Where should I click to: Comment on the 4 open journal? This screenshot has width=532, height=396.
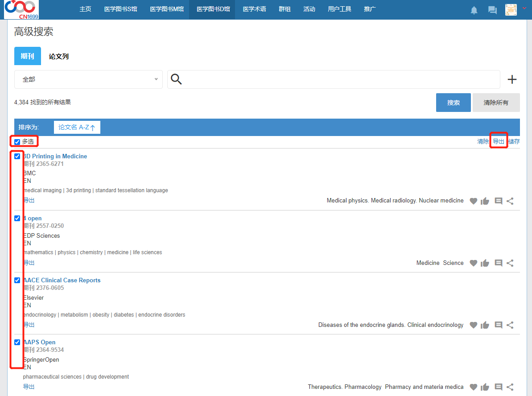click(499, 263)
